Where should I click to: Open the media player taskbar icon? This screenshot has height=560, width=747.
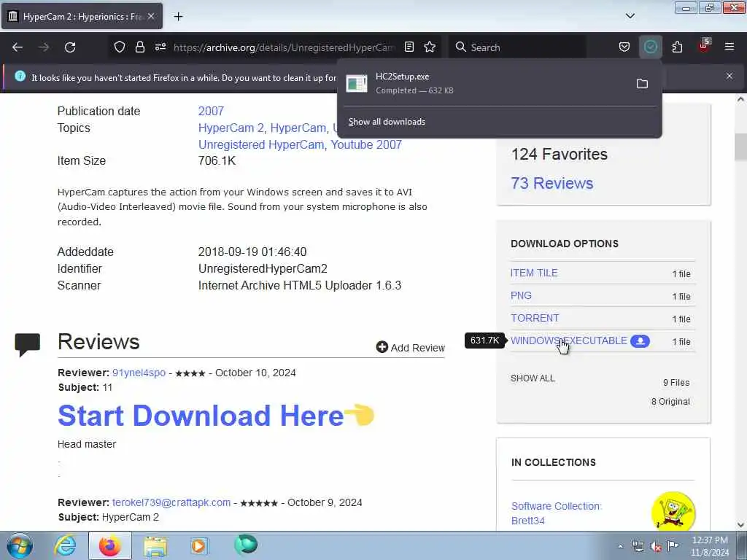[199, 545]
